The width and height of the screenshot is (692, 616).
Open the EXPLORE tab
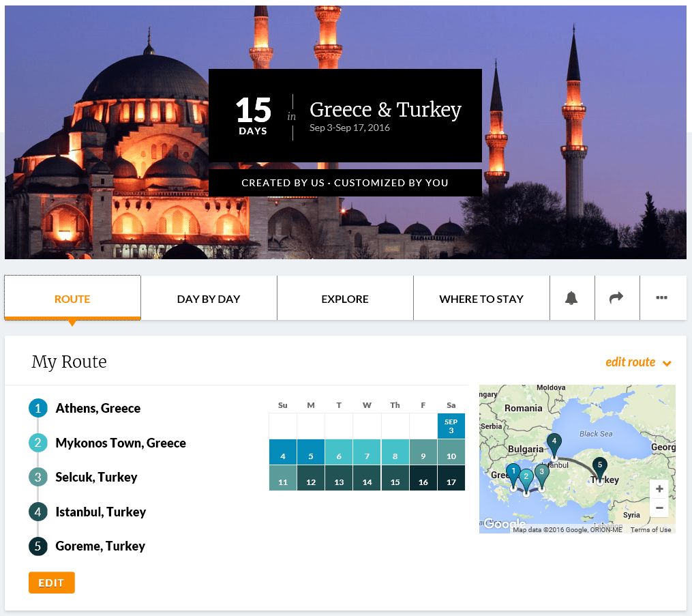[345, 298]
